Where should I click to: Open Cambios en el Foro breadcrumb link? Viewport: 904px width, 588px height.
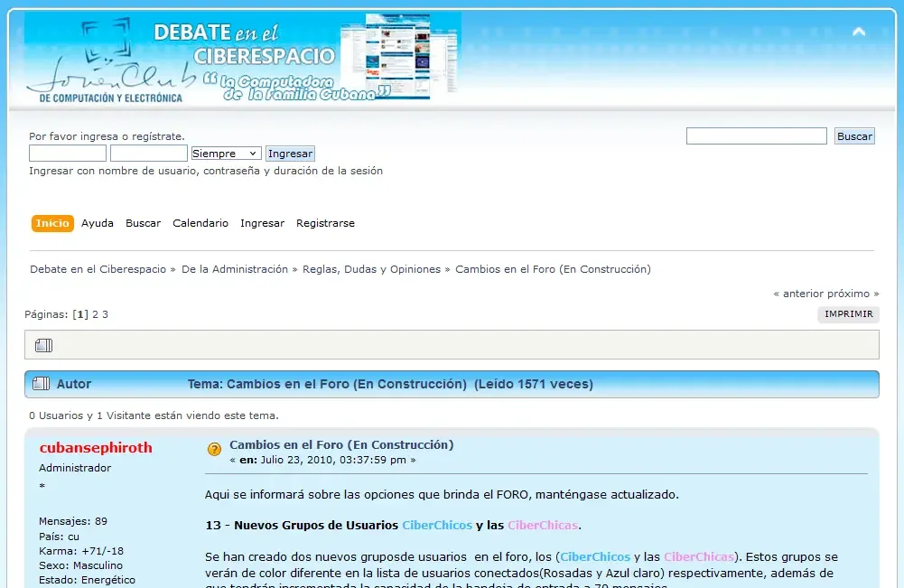(x=553, y=269)
